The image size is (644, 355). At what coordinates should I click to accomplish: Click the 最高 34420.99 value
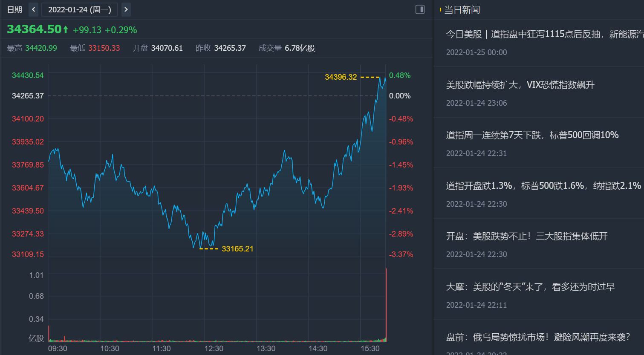(x=41, y=48)
